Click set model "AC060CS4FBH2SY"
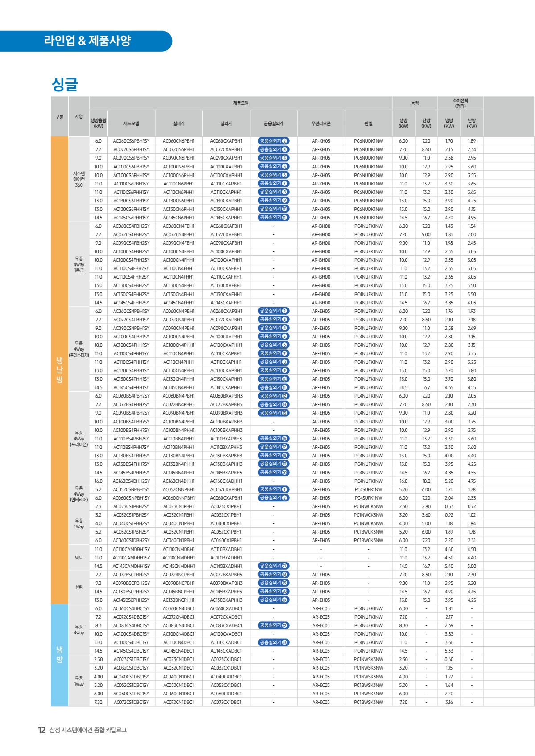The image size is (535, 756). point(132,226)
